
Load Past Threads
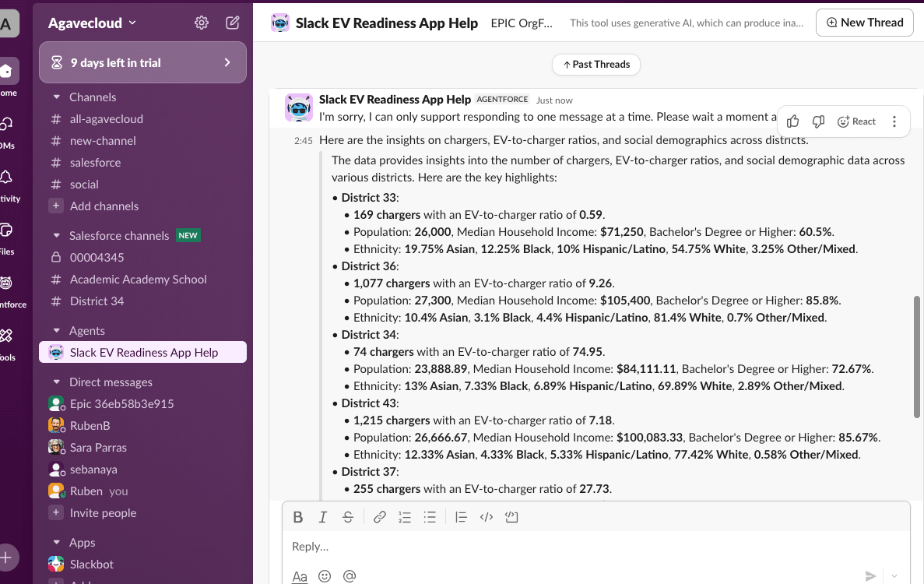[596, 64]
